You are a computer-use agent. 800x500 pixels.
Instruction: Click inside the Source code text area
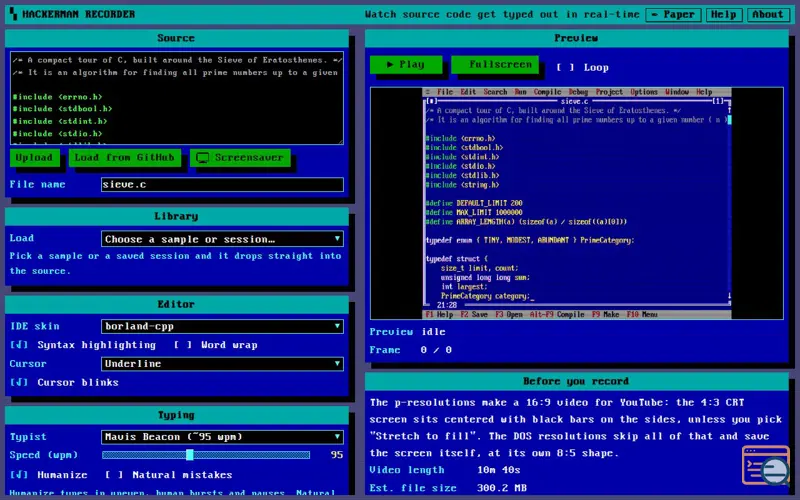point(177,98)
